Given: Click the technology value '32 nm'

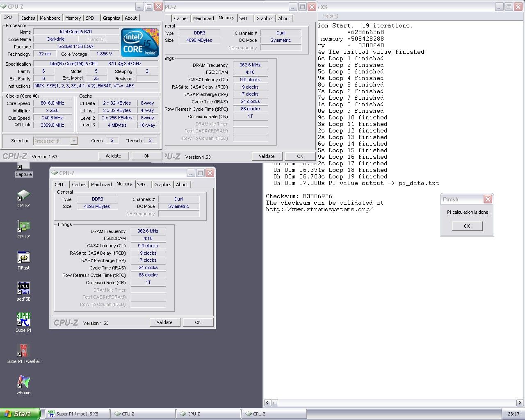Looking at the screenshot, I should point(45,54).
